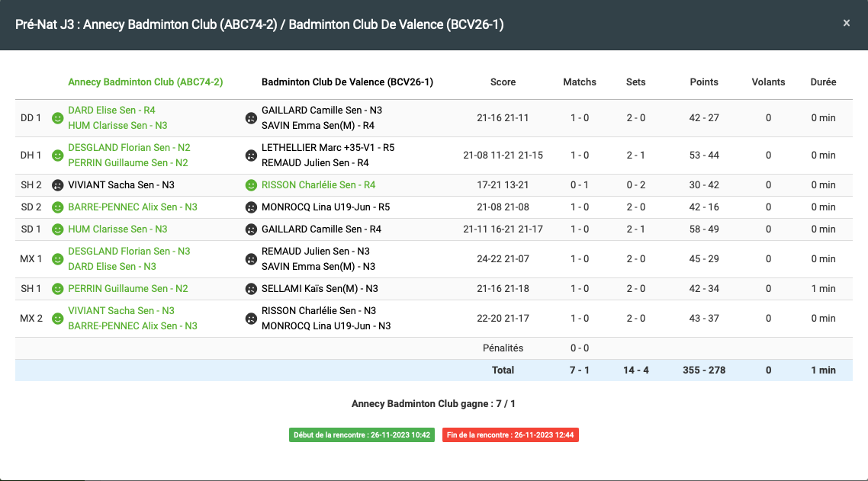Click the Pénalités row label
Screen dimensions: 868x481
[x=503, y=348]
